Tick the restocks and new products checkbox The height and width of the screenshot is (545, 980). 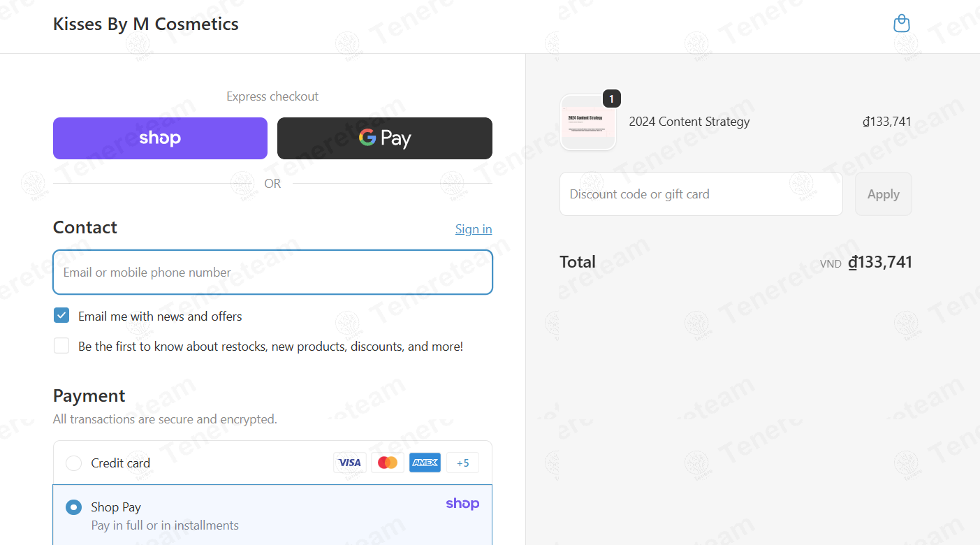61,345
